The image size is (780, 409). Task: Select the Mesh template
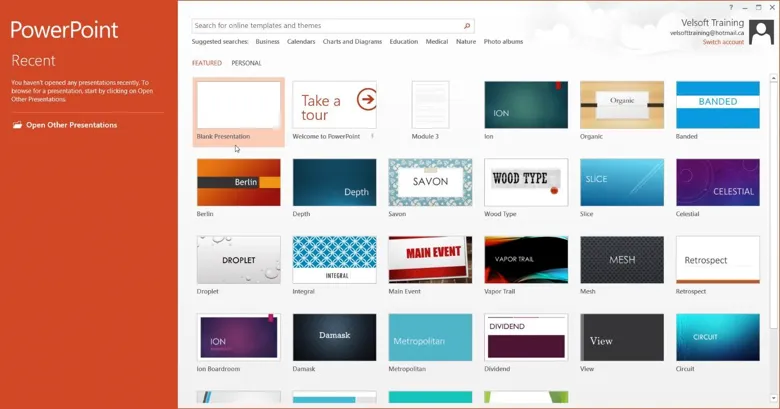[x=622, y=260]
